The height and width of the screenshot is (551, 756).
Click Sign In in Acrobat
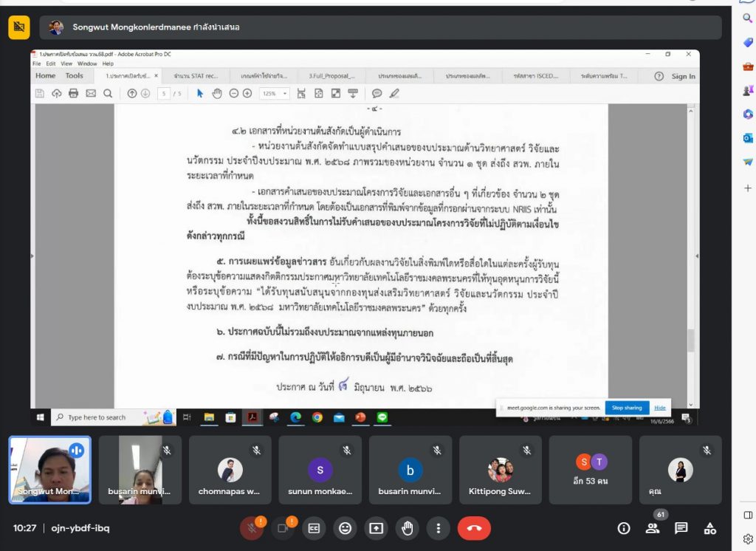(684, 76)
